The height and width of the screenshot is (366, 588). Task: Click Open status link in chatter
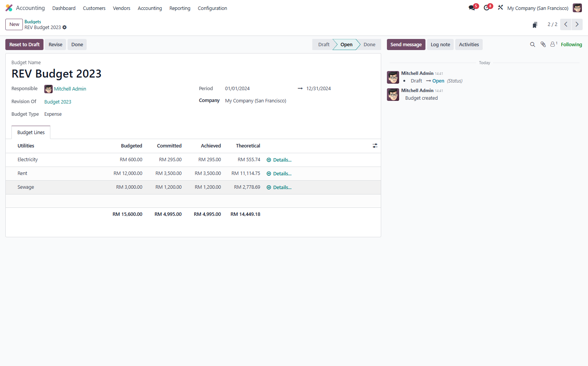point(438,81)
